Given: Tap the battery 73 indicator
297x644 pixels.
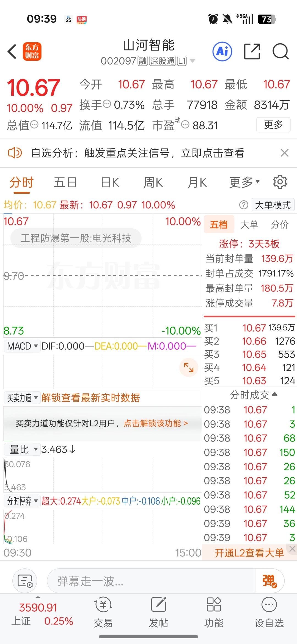Looking at the screenshot, I should [x=267, y=19].
